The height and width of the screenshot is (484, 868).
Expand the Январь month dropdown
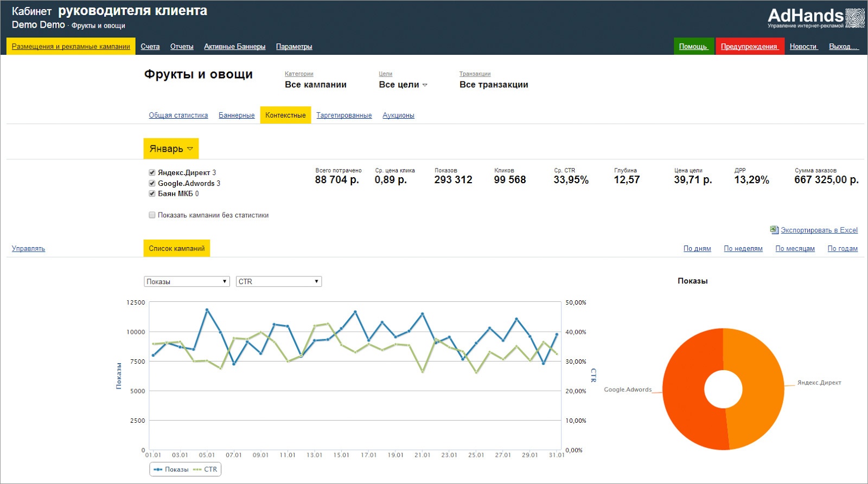pyautogui.click(x=171, y=149)
